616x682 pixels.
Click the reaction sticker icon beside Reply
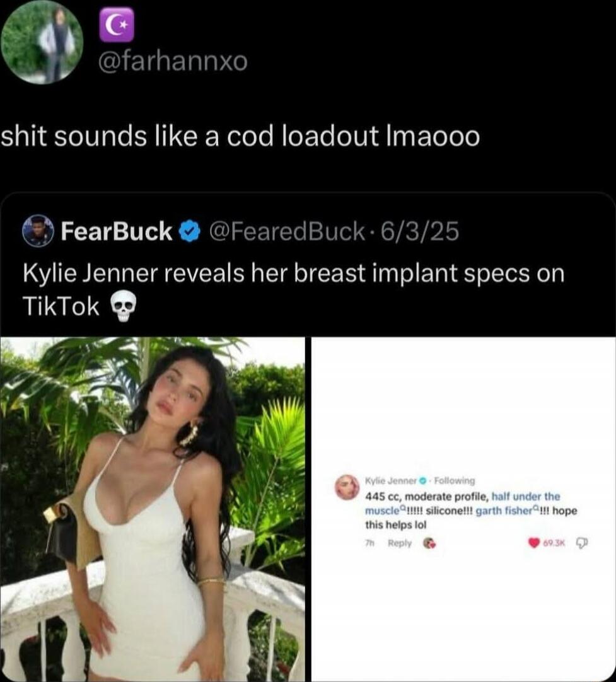tap(429, 543)
